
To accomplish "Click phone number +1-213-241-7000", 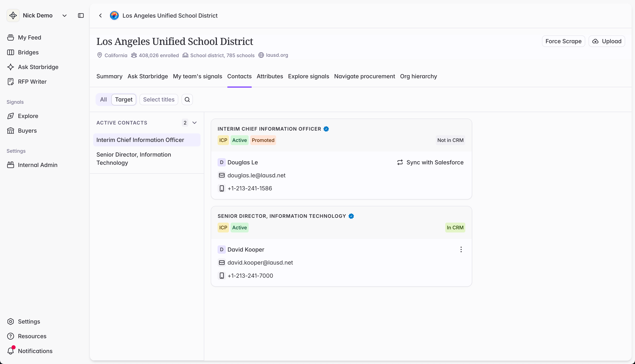I will pos(250,276).
